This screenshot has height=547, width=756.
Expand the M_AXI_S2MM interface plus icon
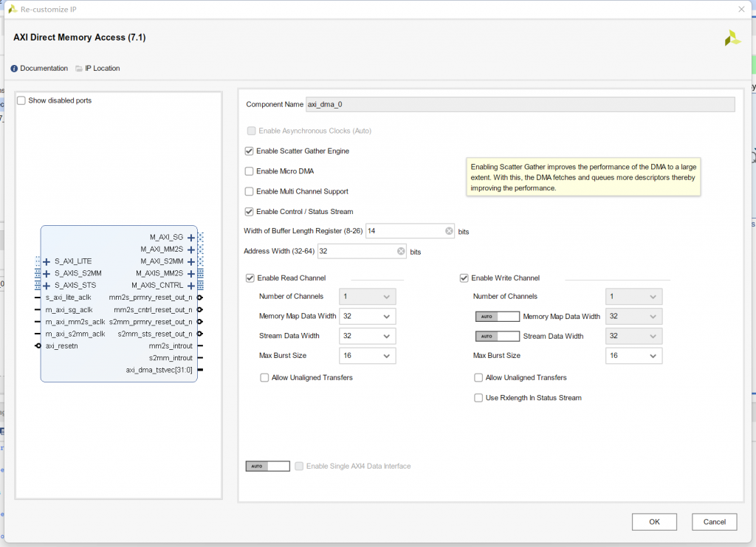pyautogui.click(x=191, y=262)
